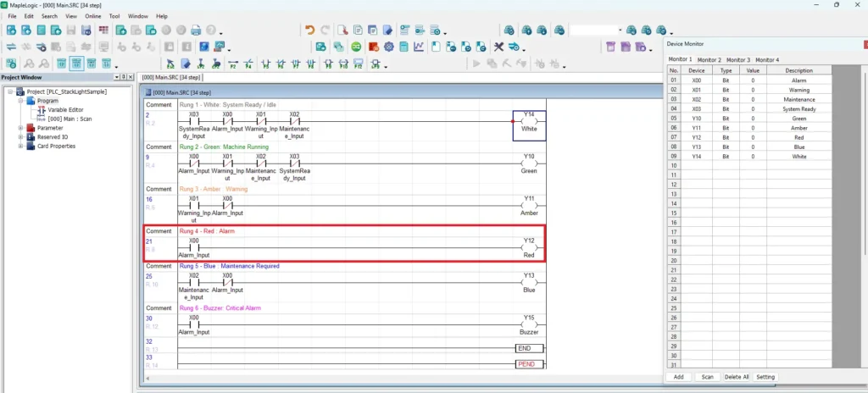Click the red box icon beside the gear
The image size is (868, 393).
(374, 47)
